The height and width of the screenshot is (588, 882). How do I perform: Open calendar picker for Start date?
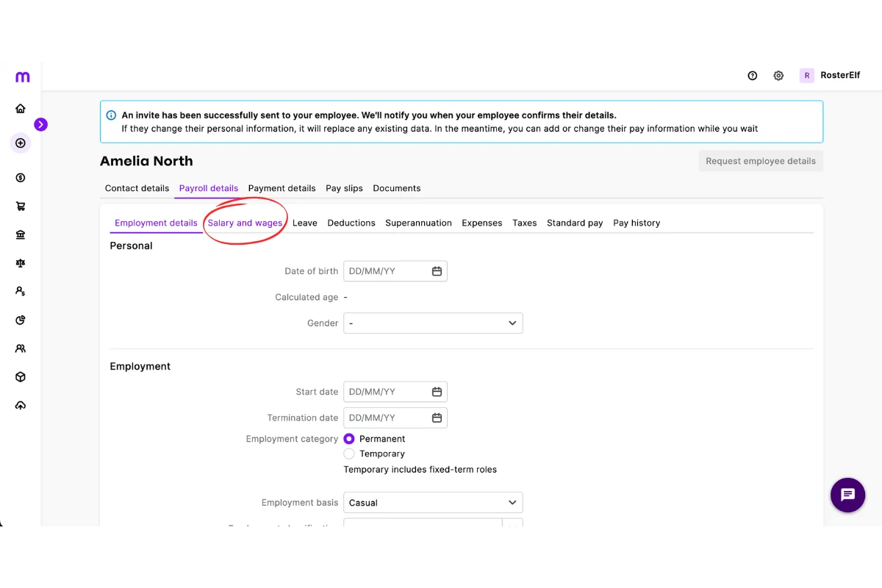[437, 392]
